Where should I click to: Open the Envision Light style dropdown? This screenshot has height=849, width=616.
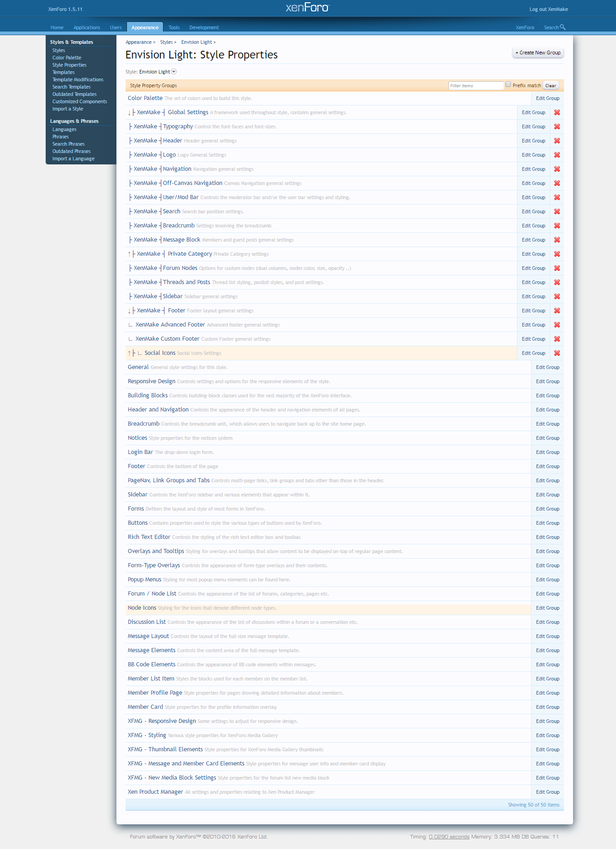(x=174, y=72)
